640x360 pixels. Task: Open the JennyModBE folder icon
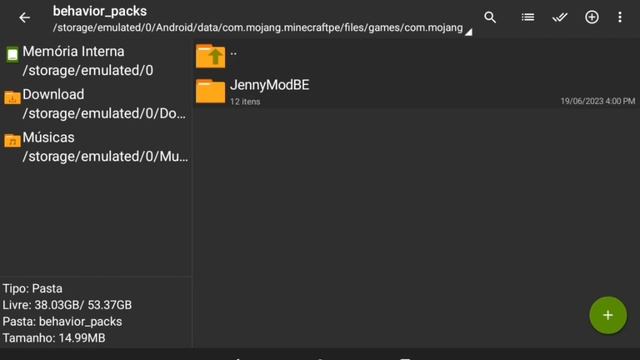coord(210,91)
